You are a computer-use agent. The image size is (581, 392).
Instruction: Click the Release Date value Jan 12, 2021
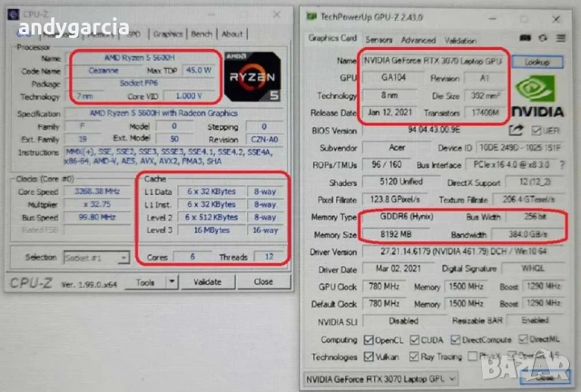(389, 113)
